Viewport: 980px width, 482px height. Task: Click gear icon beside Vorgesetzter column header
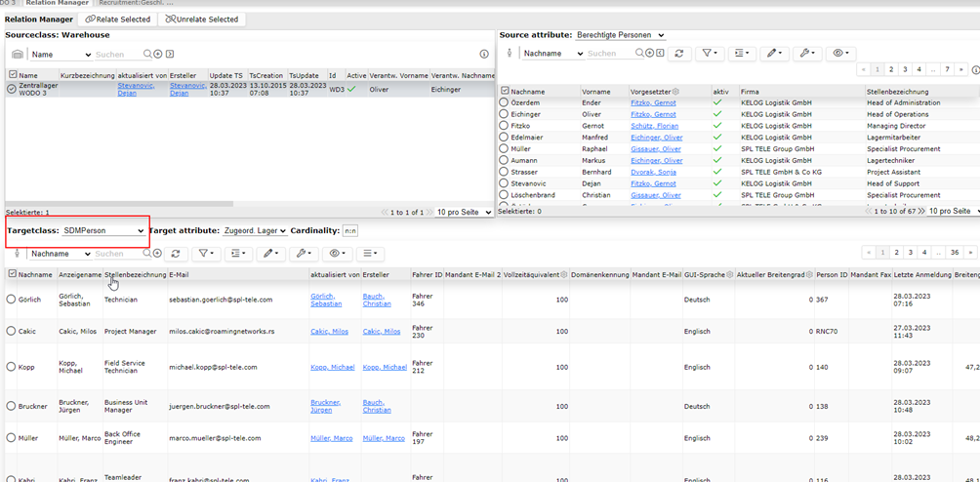pos(675,91)
